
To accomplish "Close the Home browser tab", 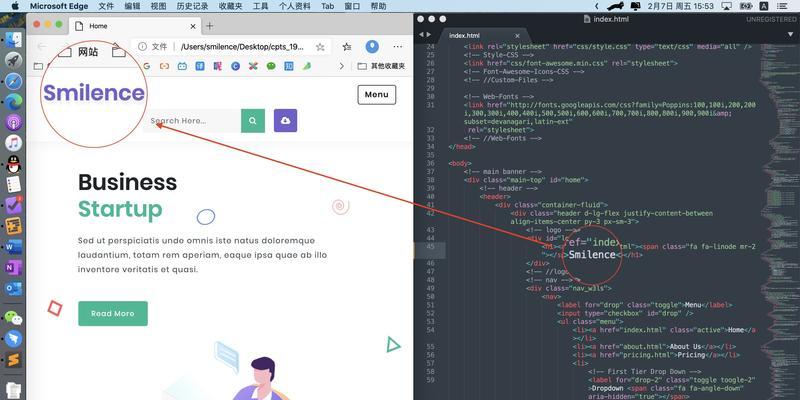I will tap(193, 26).
